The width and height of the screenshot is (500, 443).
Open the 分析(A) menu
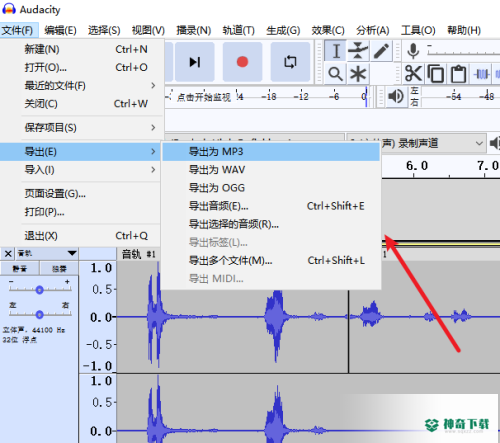373,31
